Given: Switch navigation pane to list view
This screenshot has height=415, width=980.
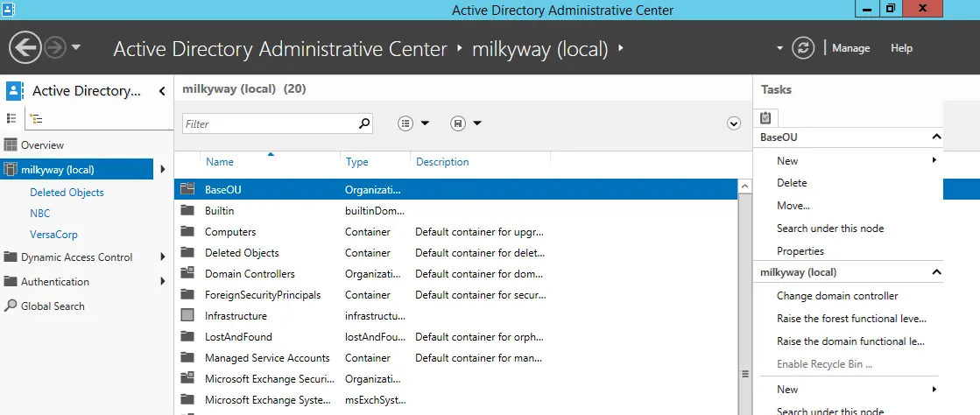Looking at the screenshot, I should tap(11, 118).
